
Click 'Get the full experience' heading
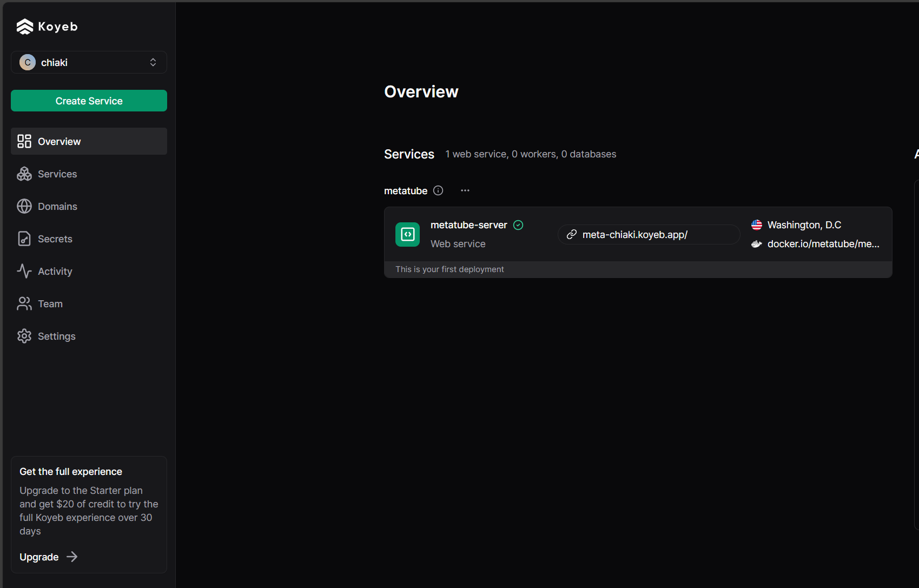click(71, 472)
